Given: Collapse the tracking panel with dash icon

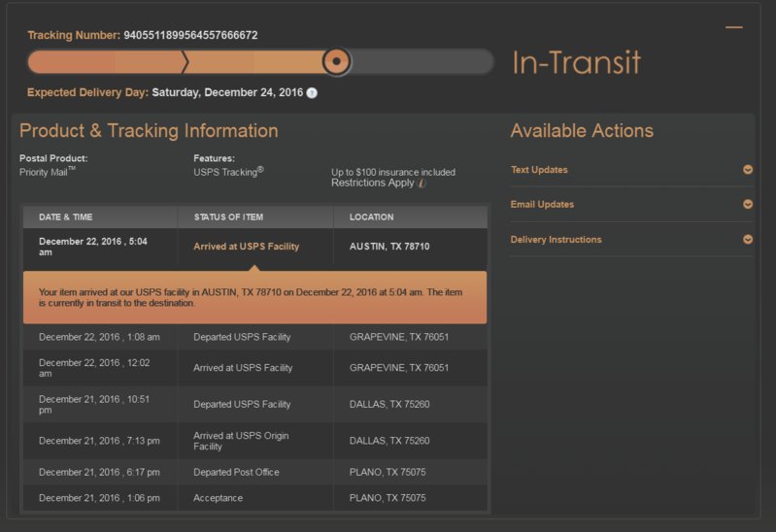Looking at the screenshot, I should point(734,28).
